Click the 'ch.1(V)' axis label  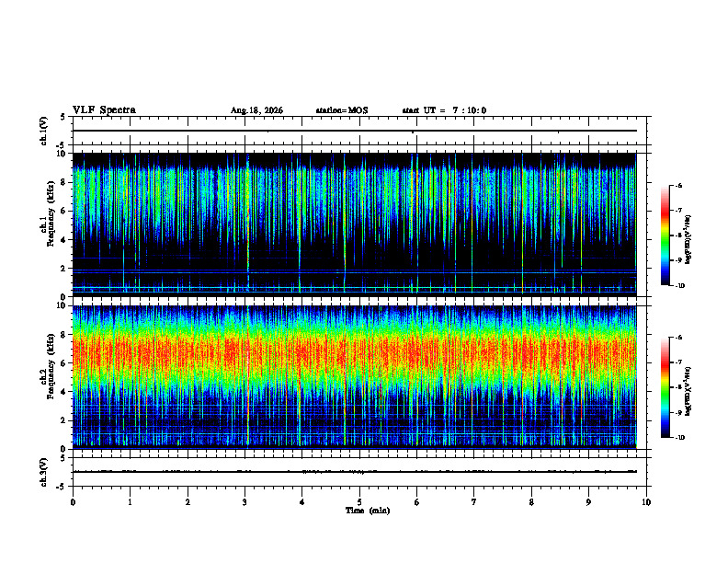pyautogui.click(x=44, y=131)
